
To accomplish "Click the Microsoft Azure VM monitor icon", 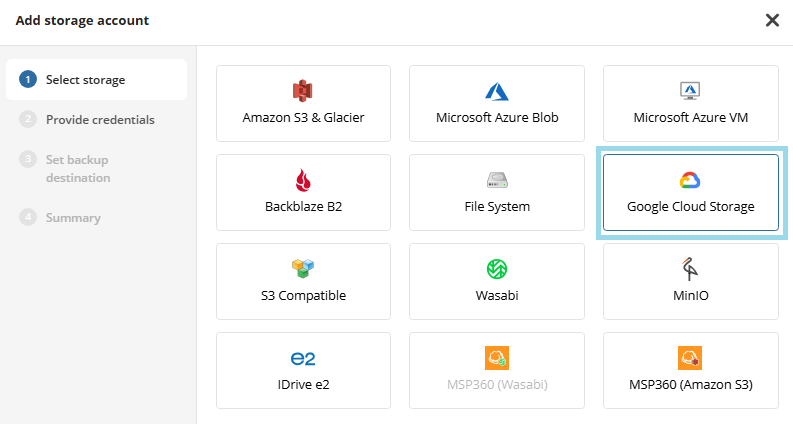I will (690, 91).
